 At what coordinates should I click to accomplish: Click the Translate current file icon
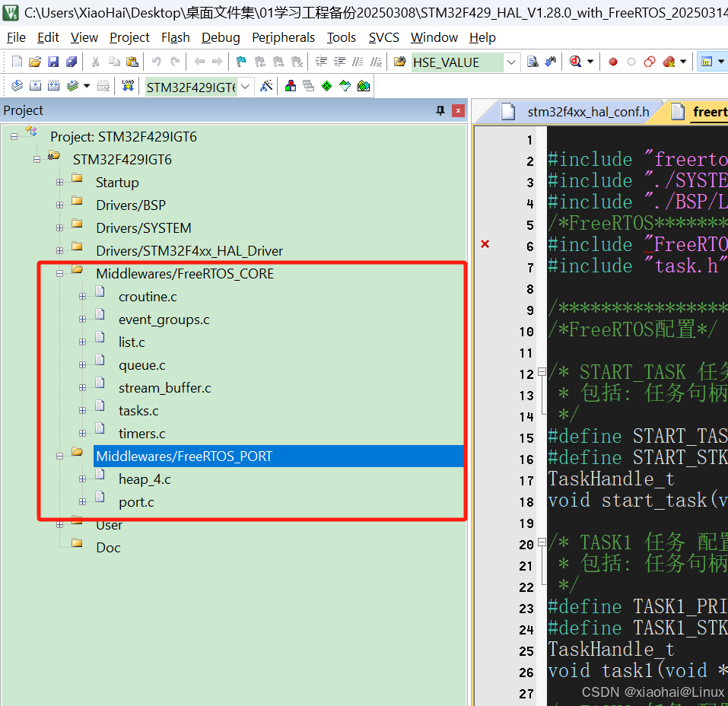pos(17,86)
